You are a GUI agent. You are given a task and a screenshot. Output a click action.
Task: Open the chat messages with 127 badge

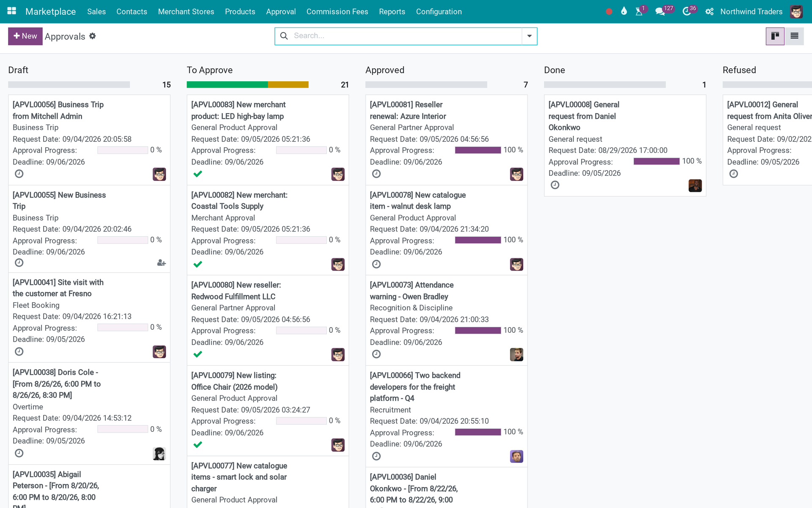[660, 11]
